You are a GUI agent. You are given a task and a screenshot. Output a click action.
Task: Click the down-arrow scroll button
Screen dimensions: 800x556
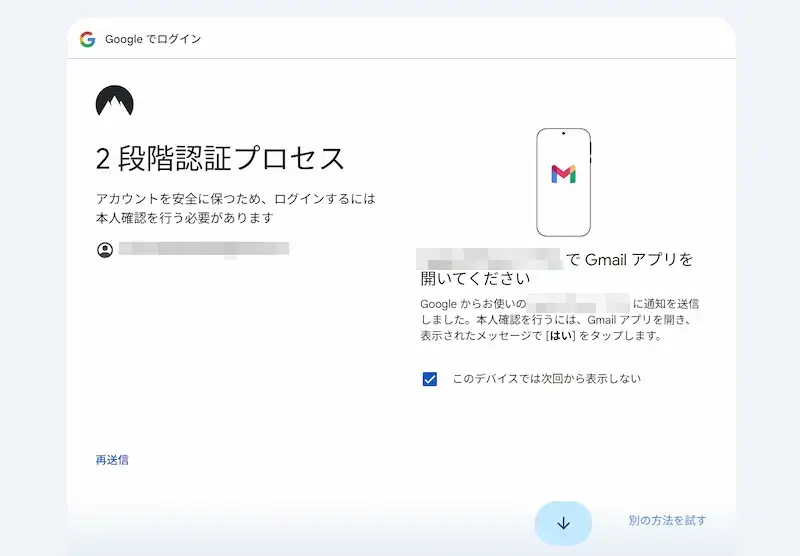563,523
